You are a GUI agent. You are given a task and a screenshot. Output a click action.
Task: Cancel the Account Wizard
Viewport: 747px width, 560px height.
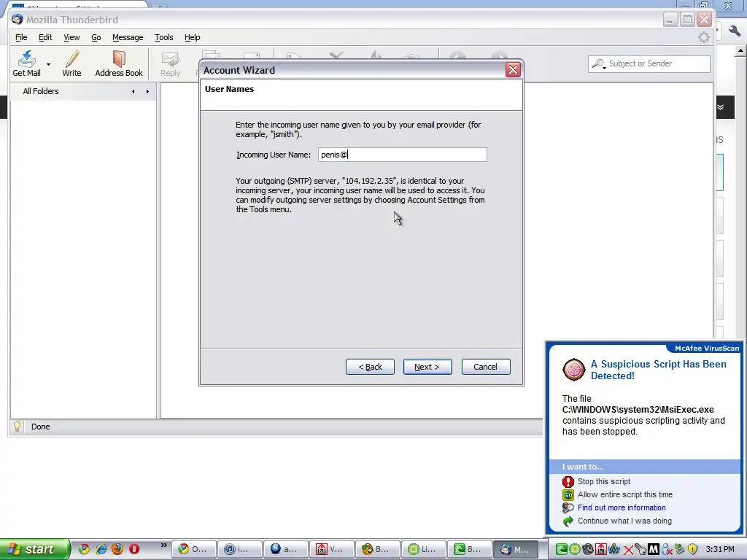(x=485, y=367)
